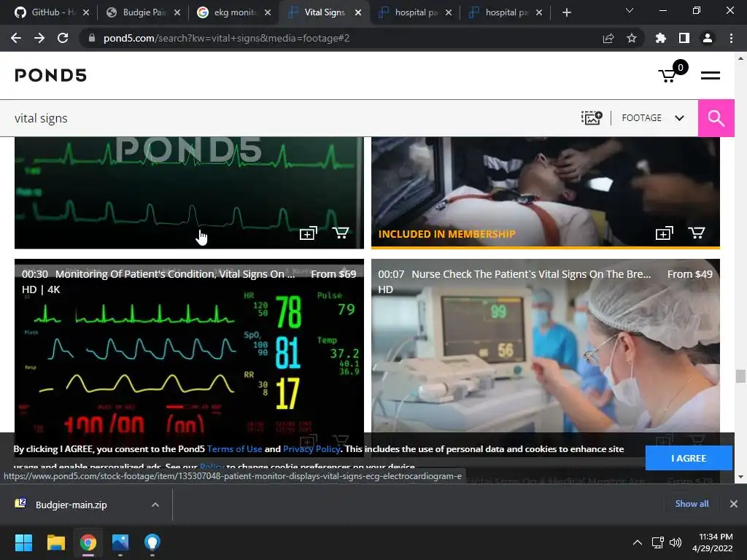
Task: Expand Budgier-main.zip download options arrow
Action: pyautogui.click(x=155, y=505)
